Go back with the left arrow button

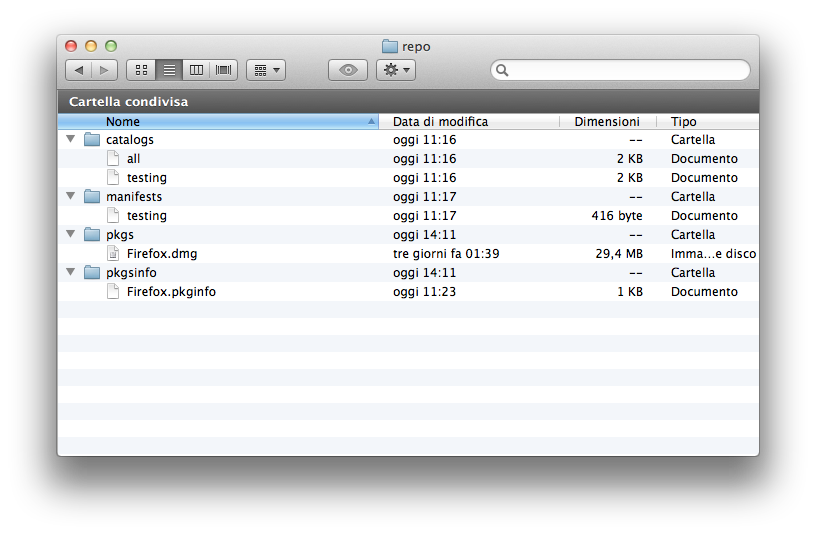tap(79, 70)
